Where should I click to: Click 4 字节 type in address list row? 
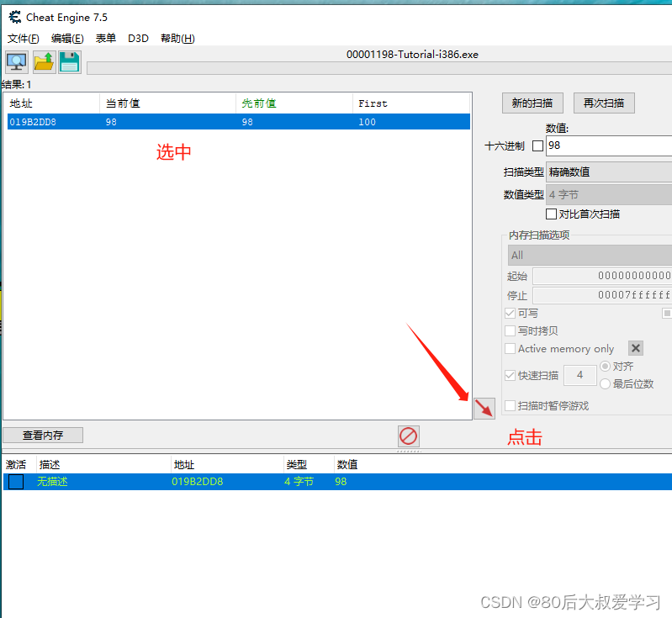click(x=299, y=482)
